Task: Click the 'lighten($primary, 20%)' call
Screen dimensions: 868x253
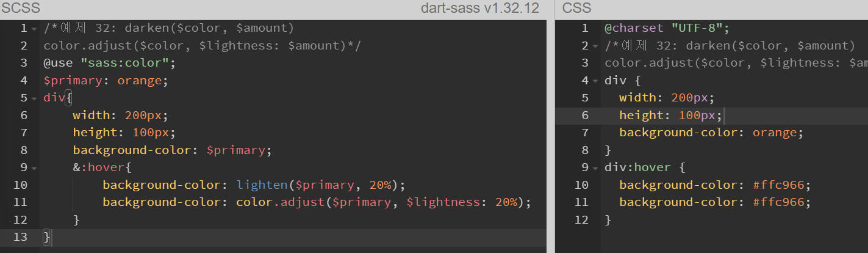Action: [318, 185]
